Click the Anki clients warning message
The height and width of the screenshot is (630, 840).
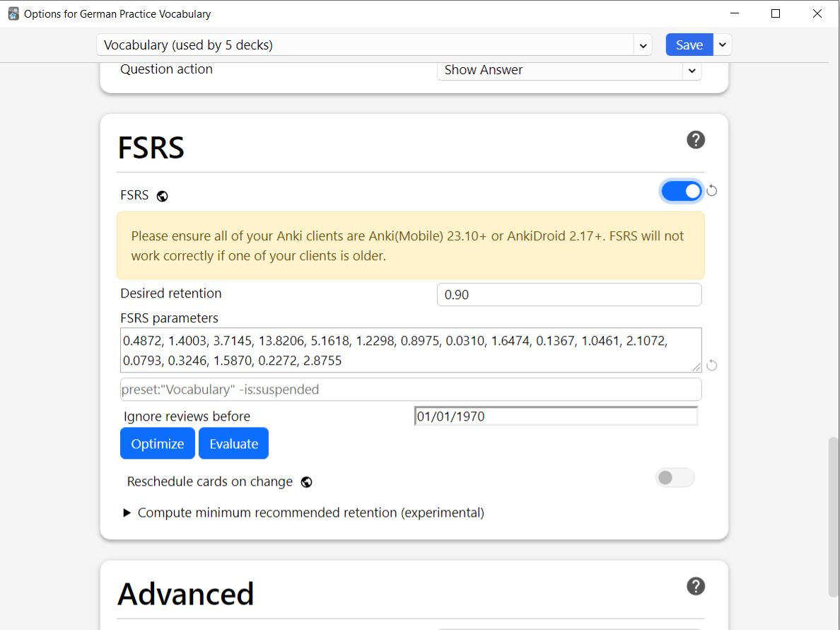tap(411, 246)
